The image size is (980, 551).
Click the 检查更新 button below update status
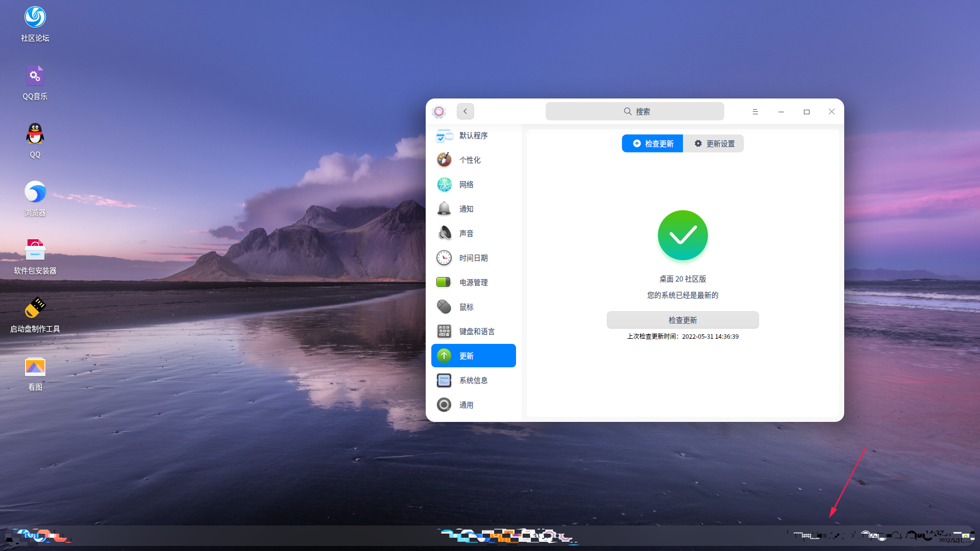coord(682,320)
